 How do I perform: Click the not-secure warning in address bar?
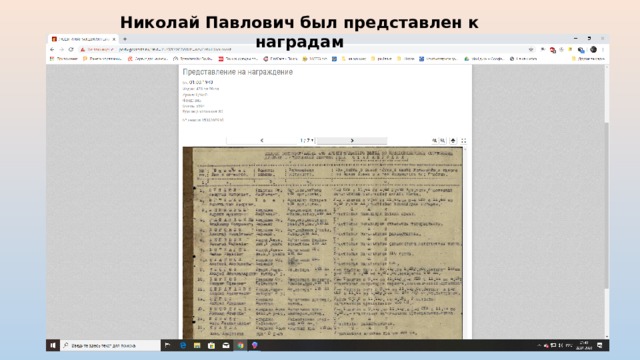(x=97, y=49)
